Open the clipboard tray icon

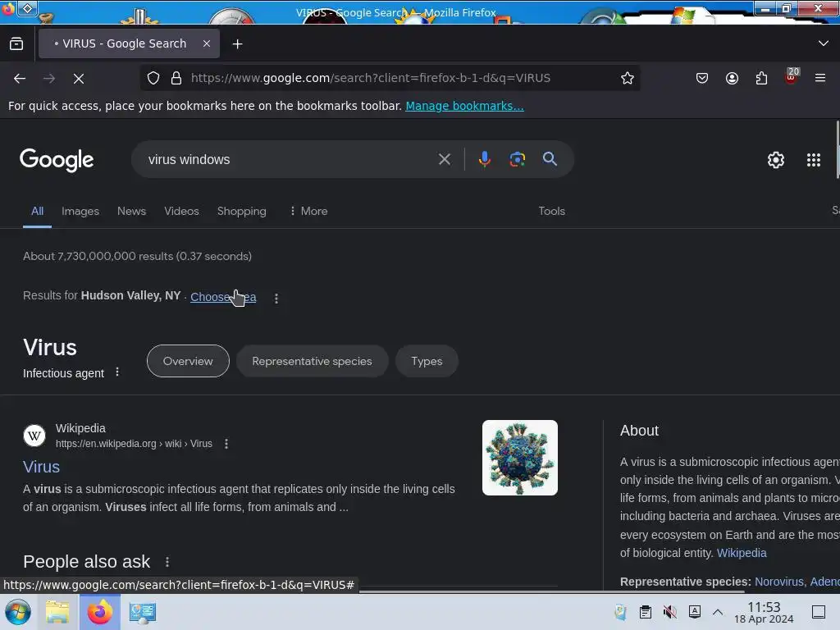[x=646, y=612]
